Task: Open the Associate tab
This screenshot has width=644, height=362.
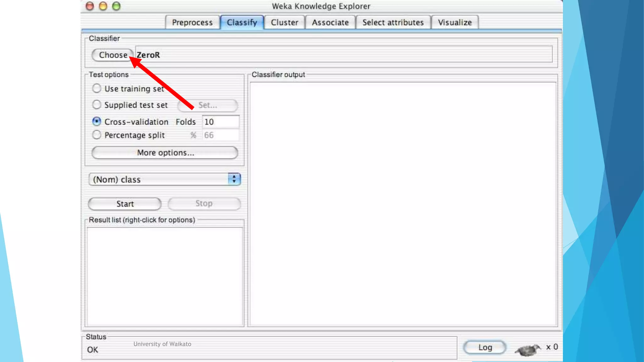Action: tap(330, 22)
